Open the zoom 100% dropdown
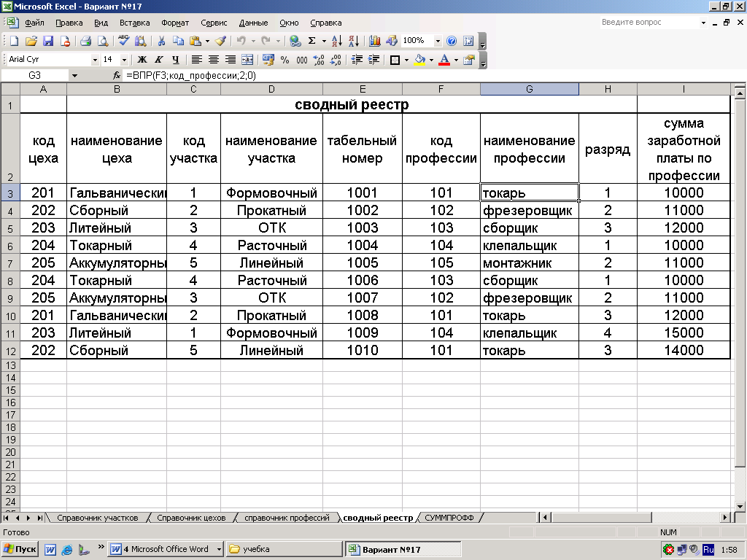Screen dimensions: 747x560 [x=438, y=41]
